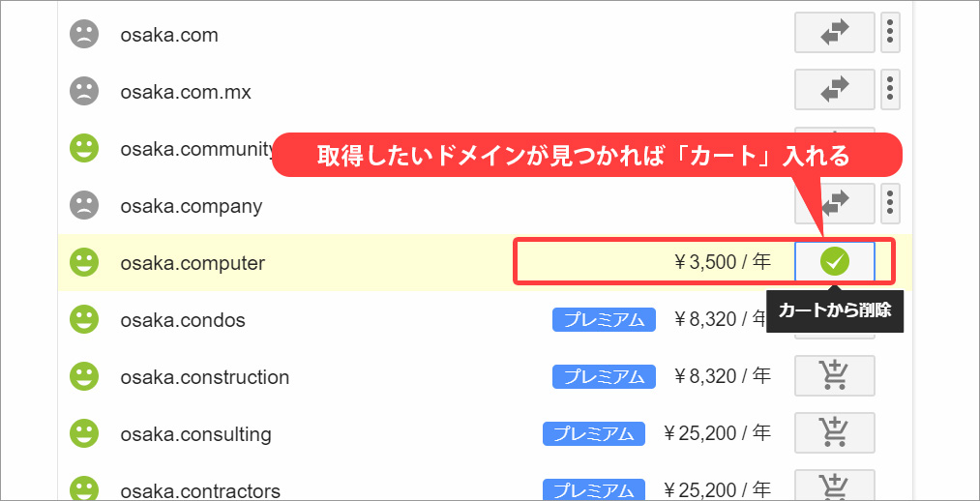Click the プレミアム badge on osaka.construction

(x=604, y=376)
